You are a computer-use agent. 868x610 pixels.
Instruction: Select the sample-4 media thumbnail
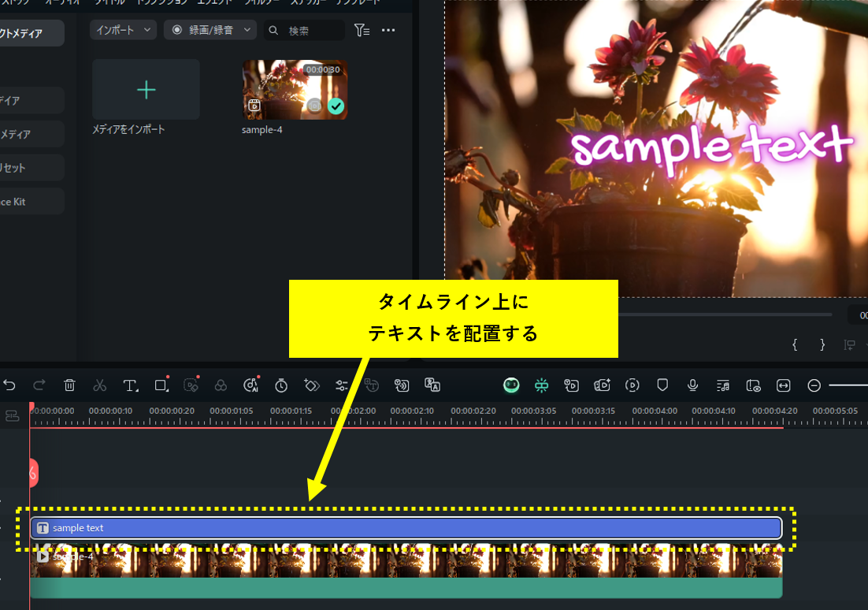(x=294, y=89)
